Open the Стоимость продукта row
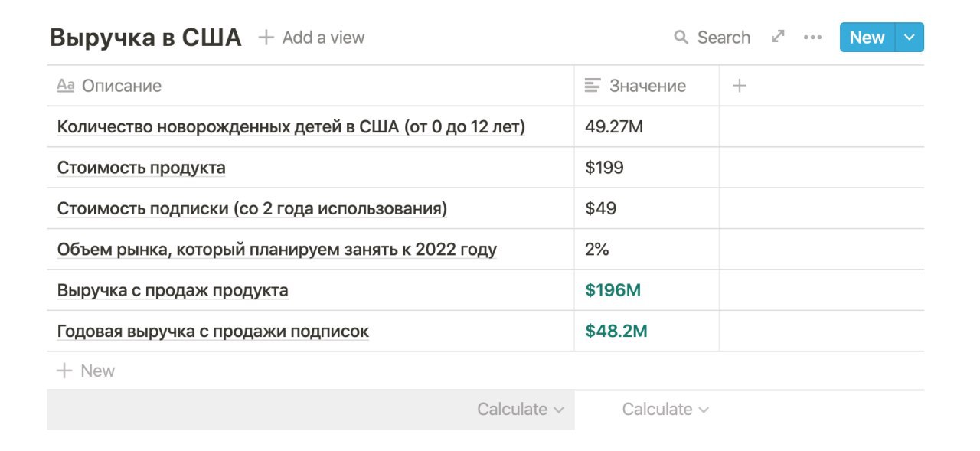This screenshot has height=451, width=980. click(142, 168)
